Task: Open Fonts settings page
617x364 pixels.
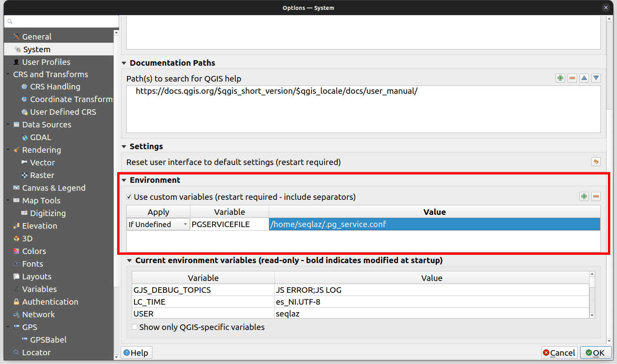Action: pyautogui.click(x=32, y=264)
